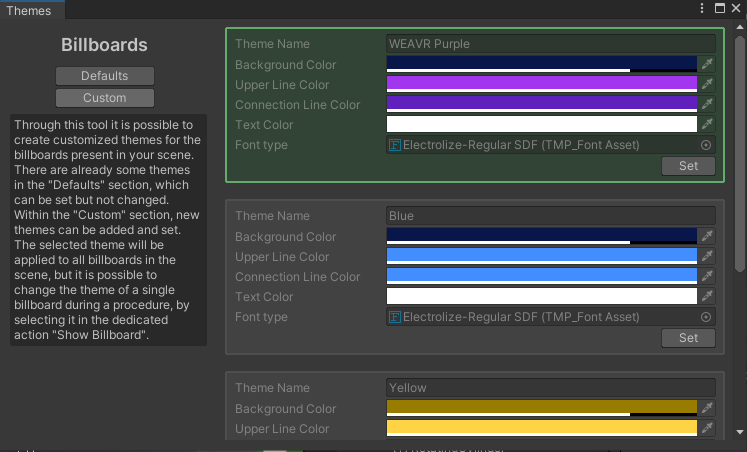Click the Yellow theme name field

(551, 388)
